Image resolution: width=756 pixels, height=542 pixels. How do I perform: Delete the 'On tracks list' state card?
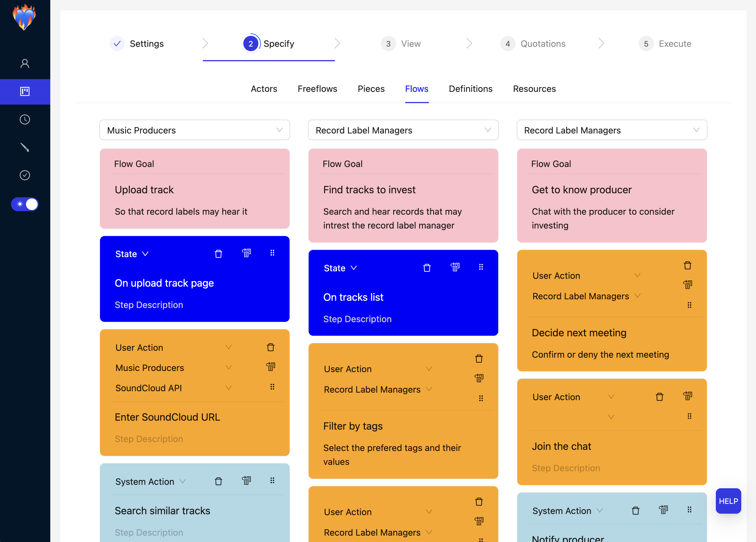pos(427,268)
